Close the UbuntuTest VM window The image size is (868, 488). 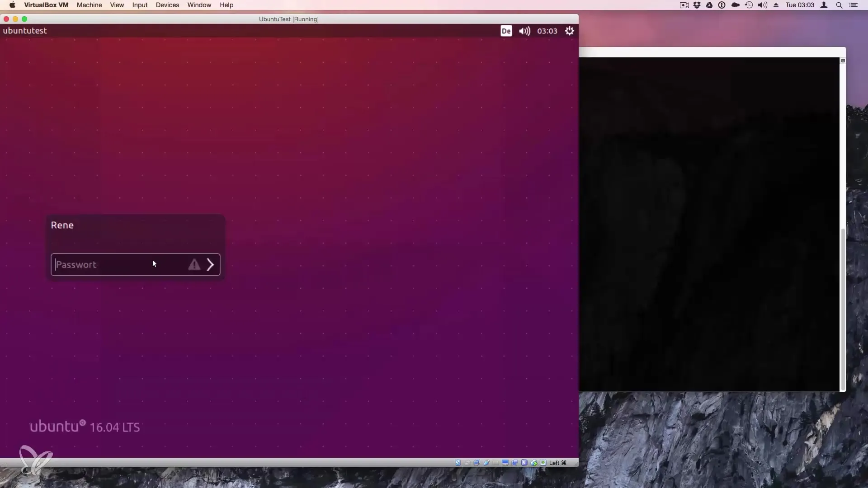tap(6, 19)
